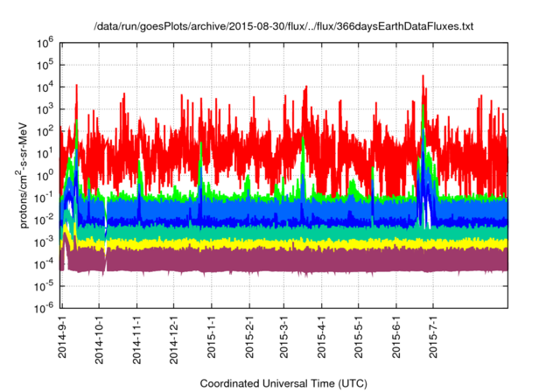This screenshot has height=392, width=560.
Task: Click the 10^5 y-axis tick label
Action: coord(45,66)
